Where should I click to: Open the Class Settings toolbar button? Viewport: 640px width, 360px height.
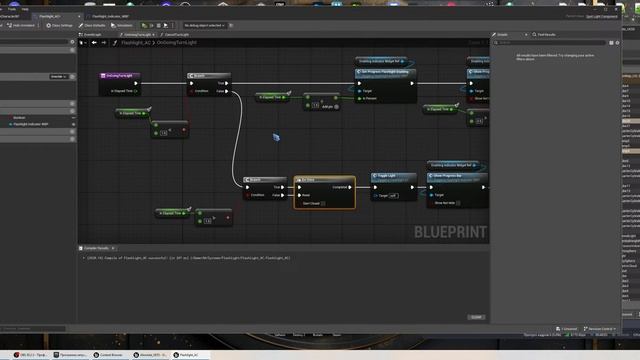click(x=59, y=25)
